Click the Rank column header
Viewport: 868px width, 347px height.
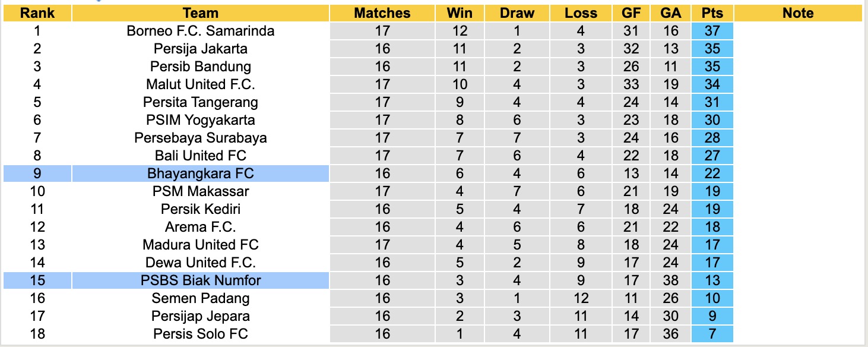[x=37, y=13]
